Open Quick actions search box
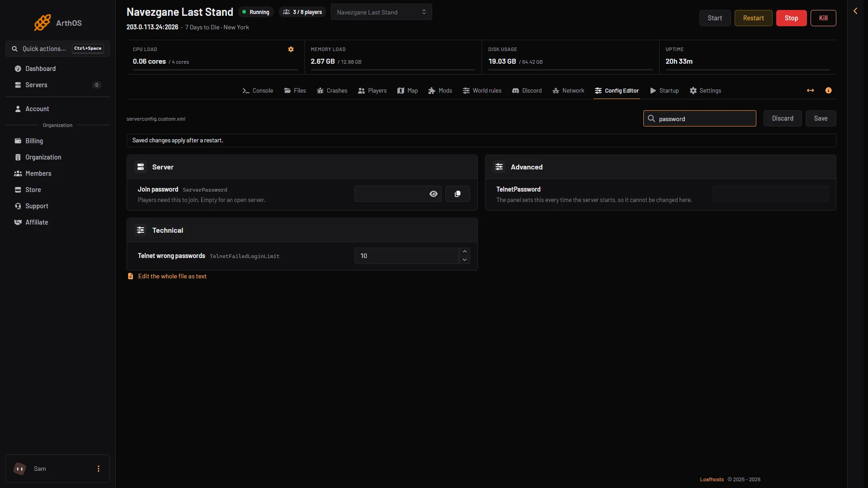Image resolution: width=868 pixels, height=488 pixels. coord(57,49)
